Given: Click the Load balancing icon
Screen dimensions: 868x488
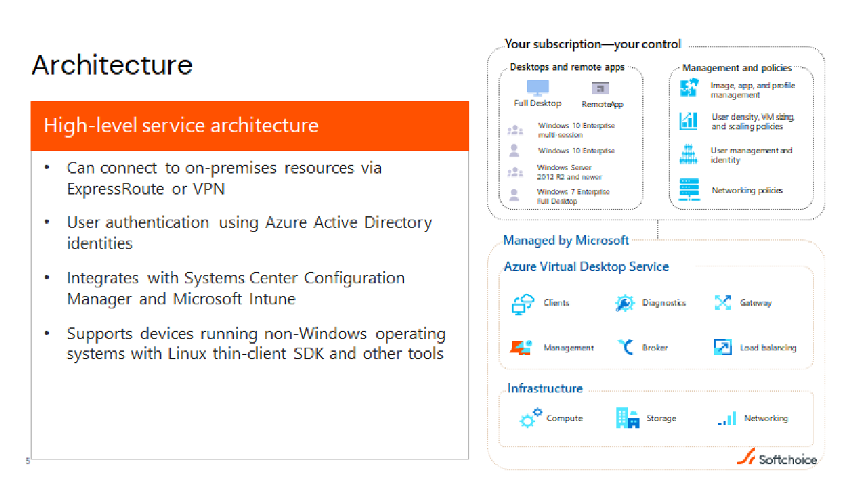Looking at the screenshot, I should click(x=723, y=347).
